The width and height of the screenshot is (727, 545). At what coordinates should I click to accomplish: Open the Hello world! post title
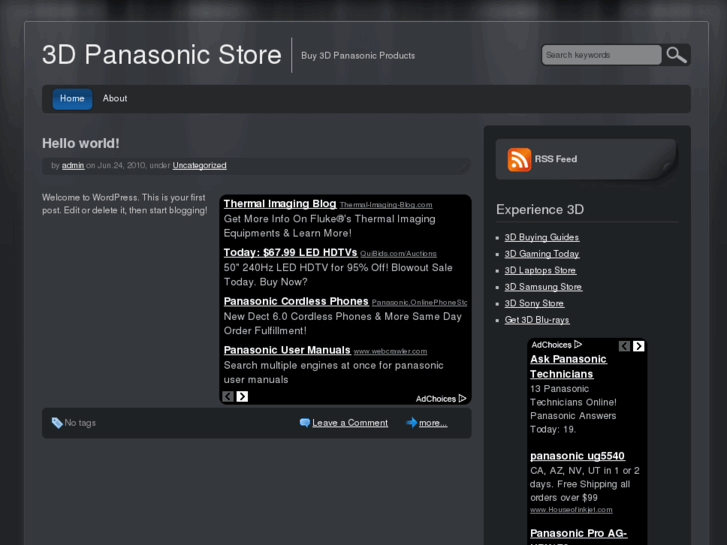tap(81, 143)
